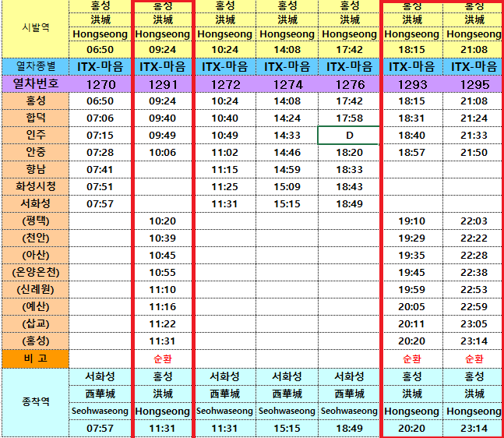Screen dimensions: 504x438
Task: Select the 11:02 time cell
Action: click(x=225, y=152)
